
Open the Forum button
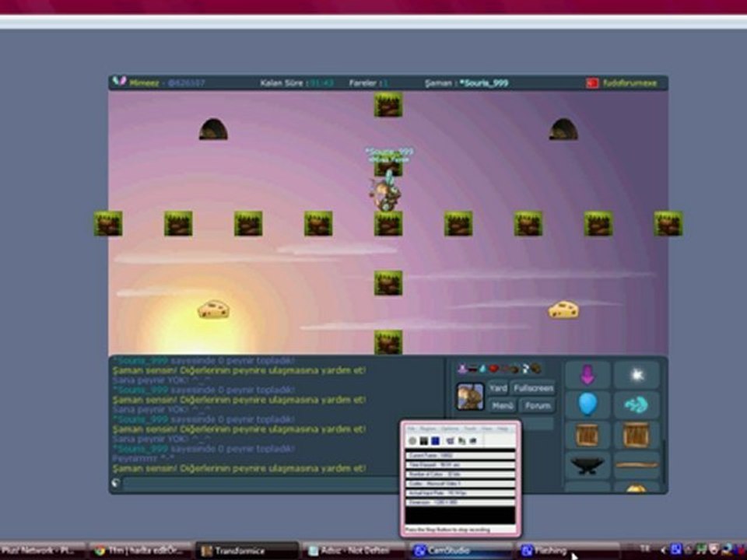click(x=538, y=406)
